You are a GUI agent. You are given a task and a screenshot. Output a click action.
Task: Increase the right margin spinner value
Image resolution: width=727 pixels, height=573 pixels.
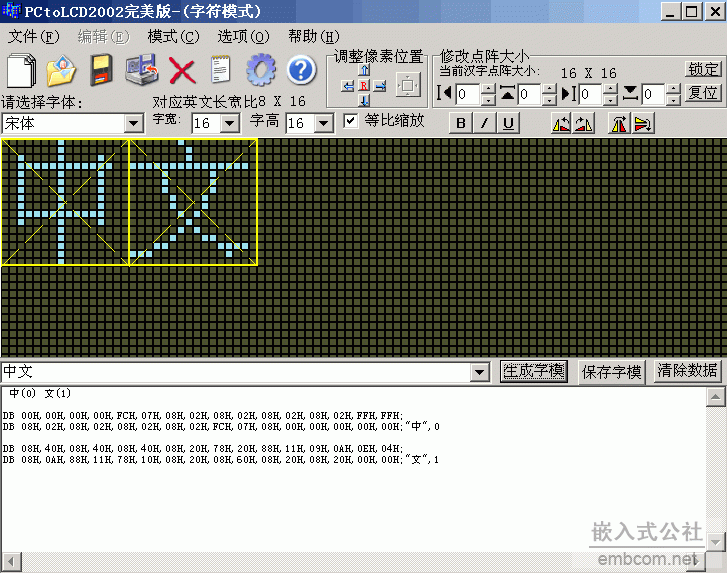click(611, 89)
